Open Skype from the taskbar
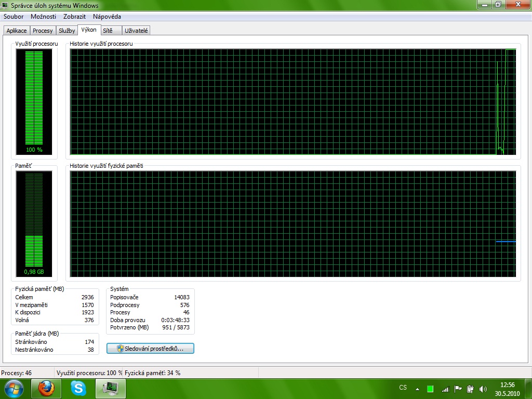The image size is (532, 399). pos(78,388)
